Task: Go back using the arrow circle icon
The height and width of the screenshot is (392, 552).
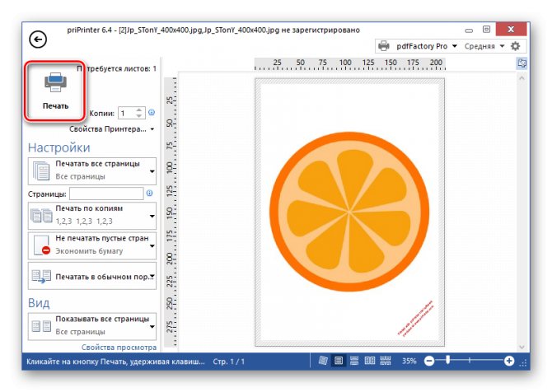Action: 38,39
